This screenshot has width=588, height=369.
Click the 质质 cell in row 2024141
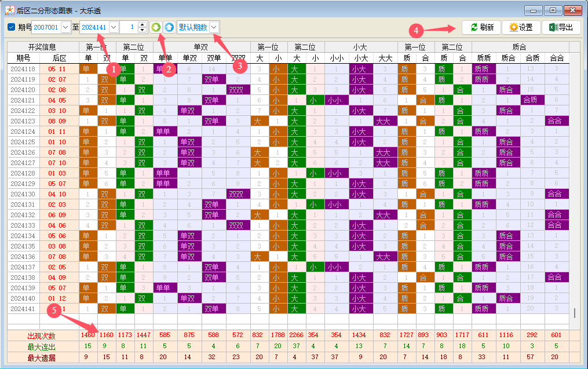coord(484,309)
